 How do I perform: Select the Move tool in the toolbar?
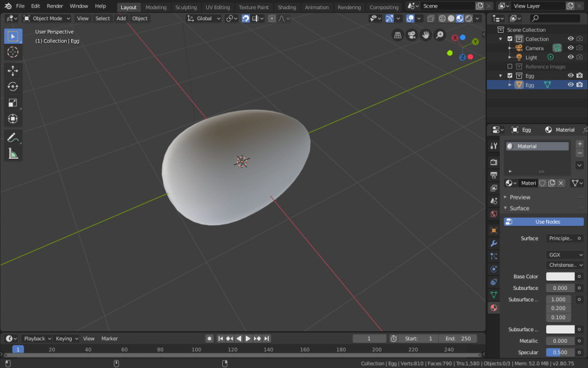(x=12, y=71)
